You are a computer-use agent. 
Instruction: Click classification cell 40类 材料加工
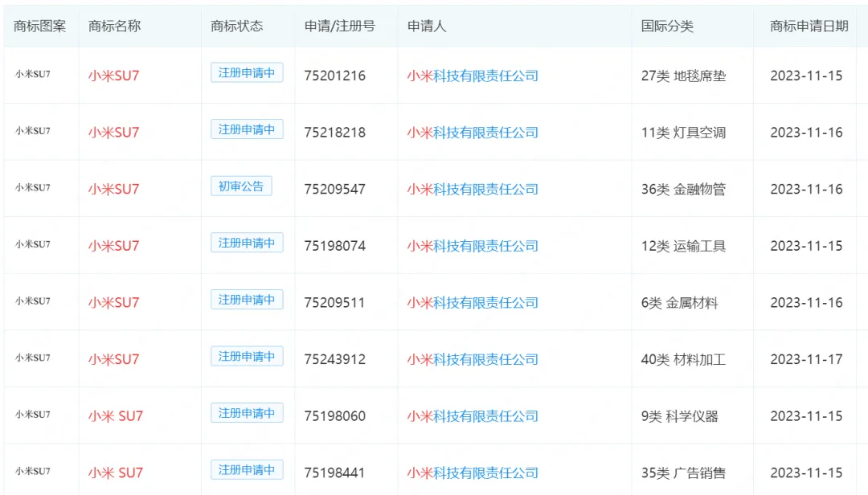(684, 359)
